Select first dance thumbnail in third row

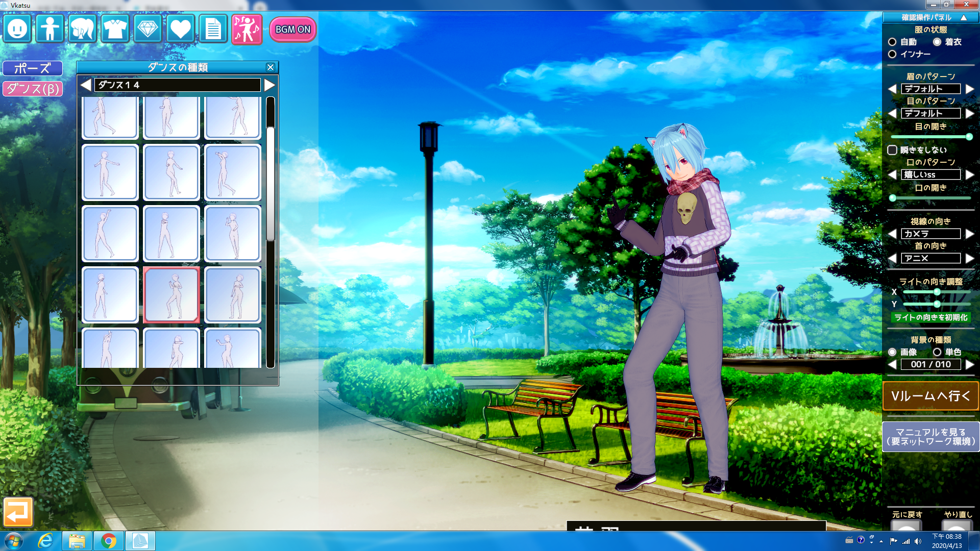pos(110,234)
